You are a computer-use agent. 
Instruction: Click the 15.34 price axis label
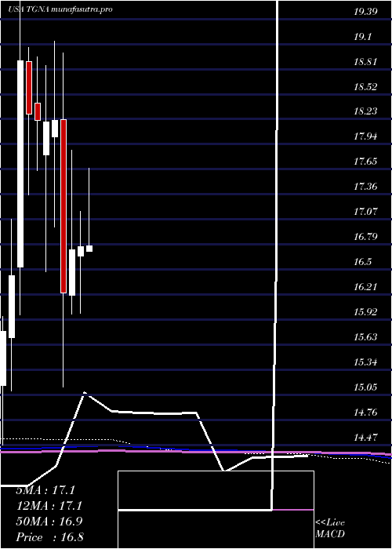point(365,362)
